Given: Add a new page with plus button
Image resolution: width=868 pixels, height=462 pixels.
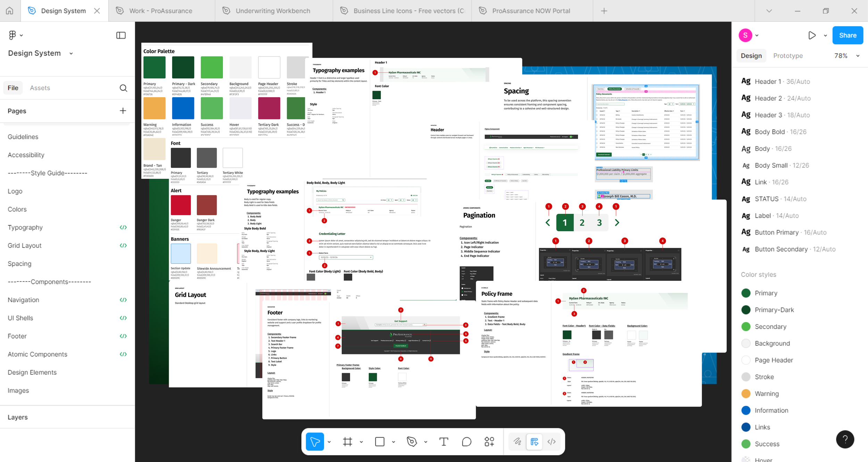Looking at the screenshot, I should click(x=123, y=111).
